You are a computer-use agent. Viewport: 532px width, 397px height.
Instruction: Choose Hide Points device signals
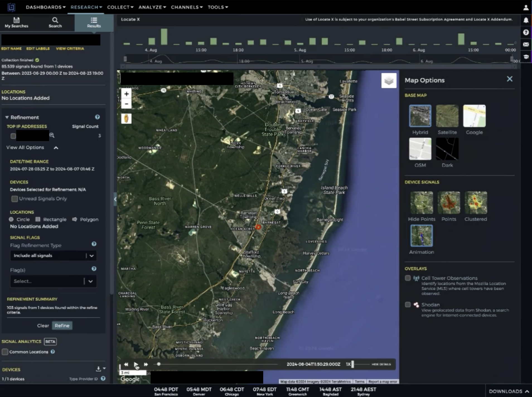click(x=422, y=203)
